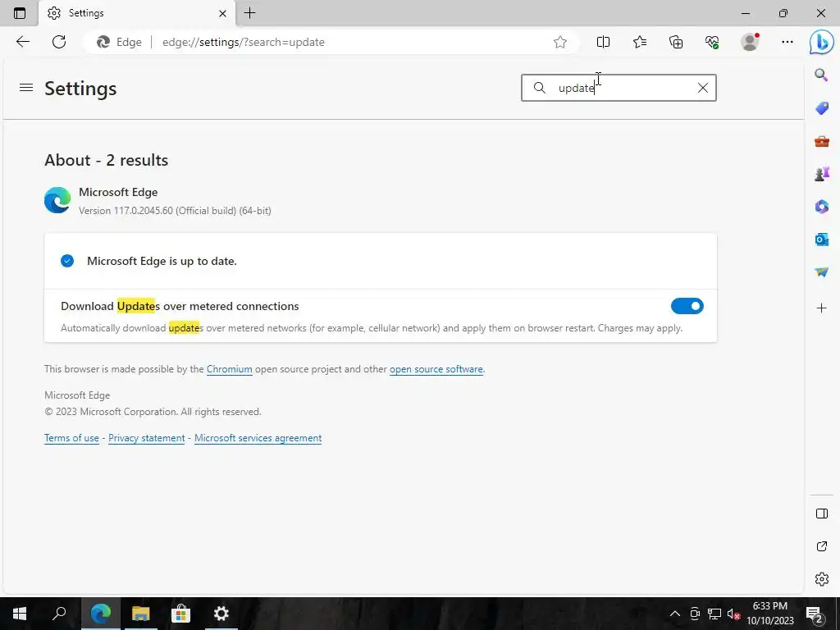
Task: Open Microsoft Store from the taskbar
Action: coord(181,614)
